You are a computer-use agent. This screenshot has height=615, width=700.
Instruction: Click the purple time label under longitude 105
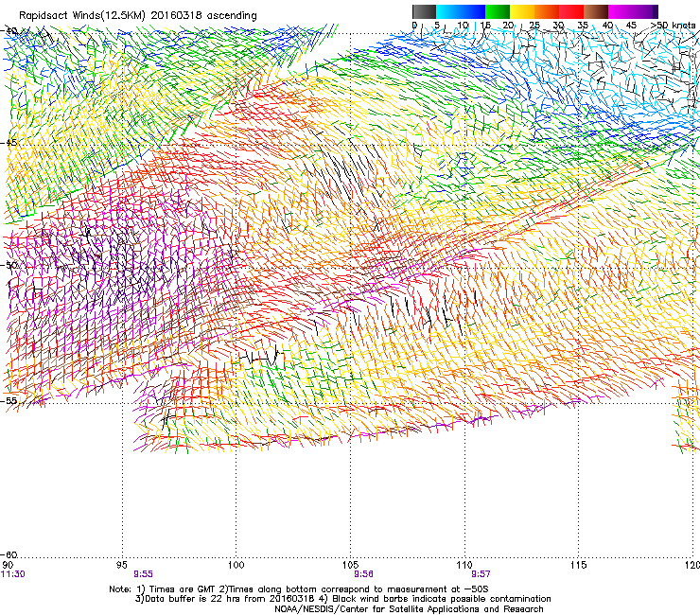(x=364, y=574)
